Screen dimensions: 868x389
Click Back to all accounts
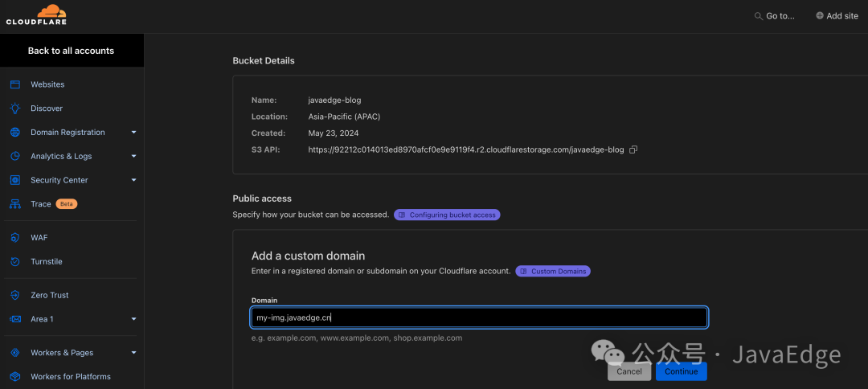[x=72, y=51]
